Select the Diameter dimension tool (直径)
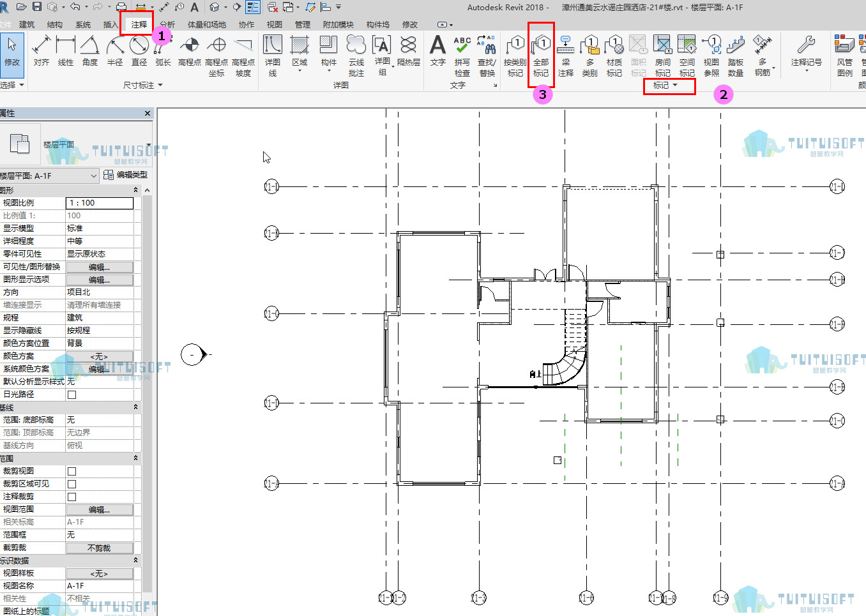The height and width of the screenshot is (616, 866). click(x=139, y=51)
